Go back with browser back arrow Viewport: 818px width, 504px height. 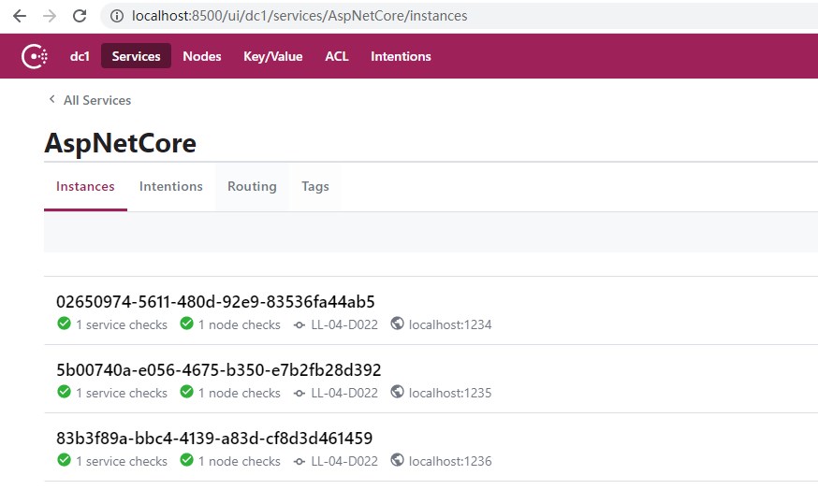[20, 16]
